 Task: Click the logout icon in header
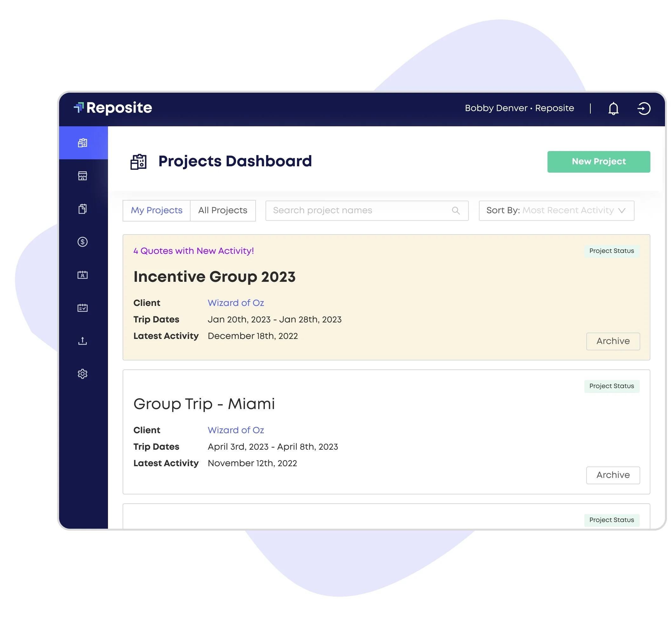pos(644,109)
